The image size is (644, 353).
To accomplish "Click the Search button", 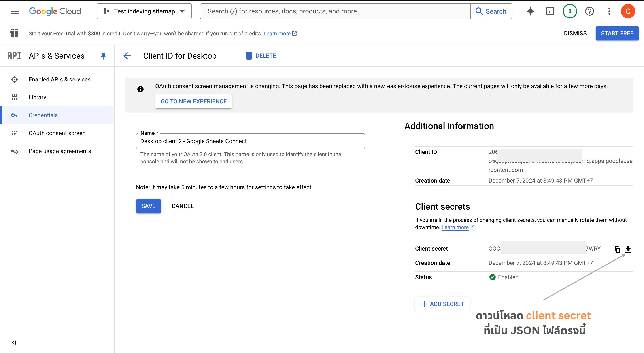I will [x=491, y=11].
